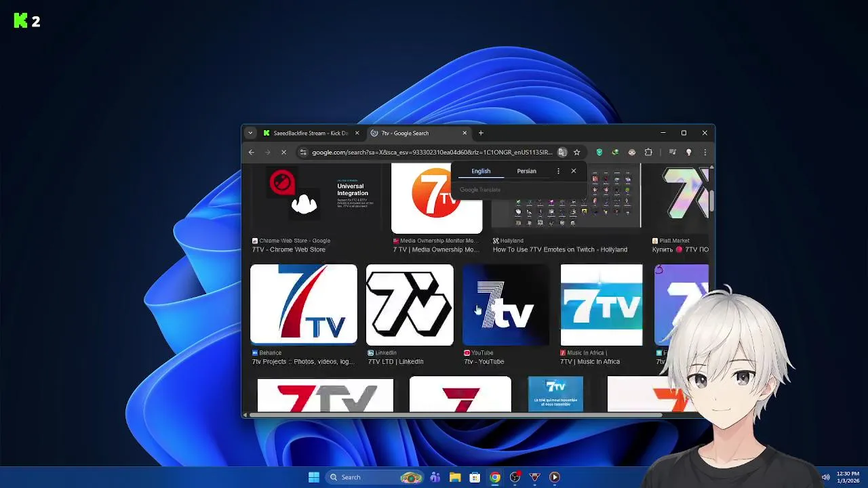Close the Google Translate popup

click(574, 171)
